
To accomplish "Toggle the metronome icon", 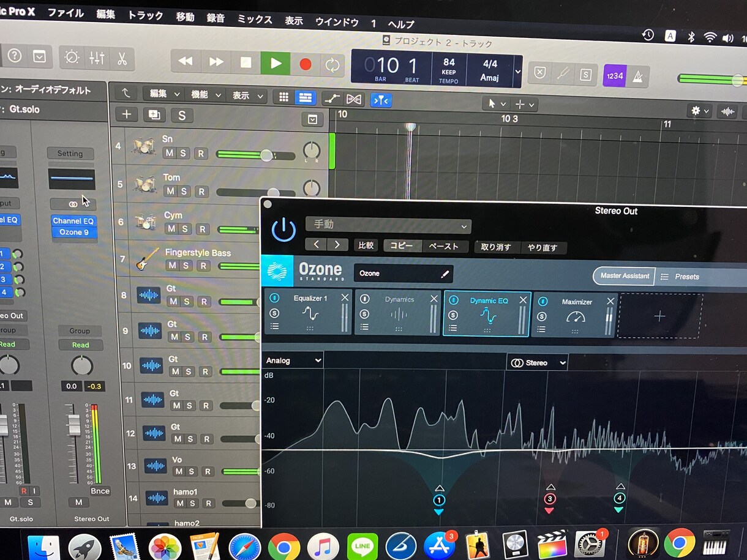I will (639, 75).
